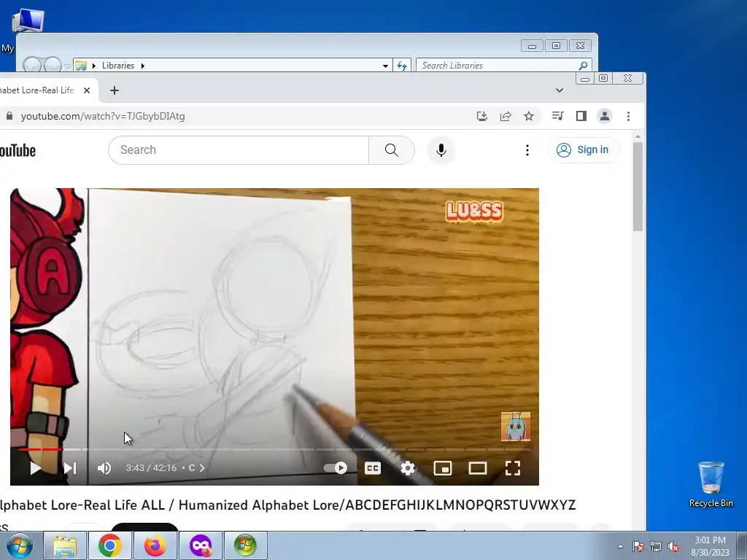Select the My Computer desktop icon
The image size is (747, 560).
pos(27,20)
